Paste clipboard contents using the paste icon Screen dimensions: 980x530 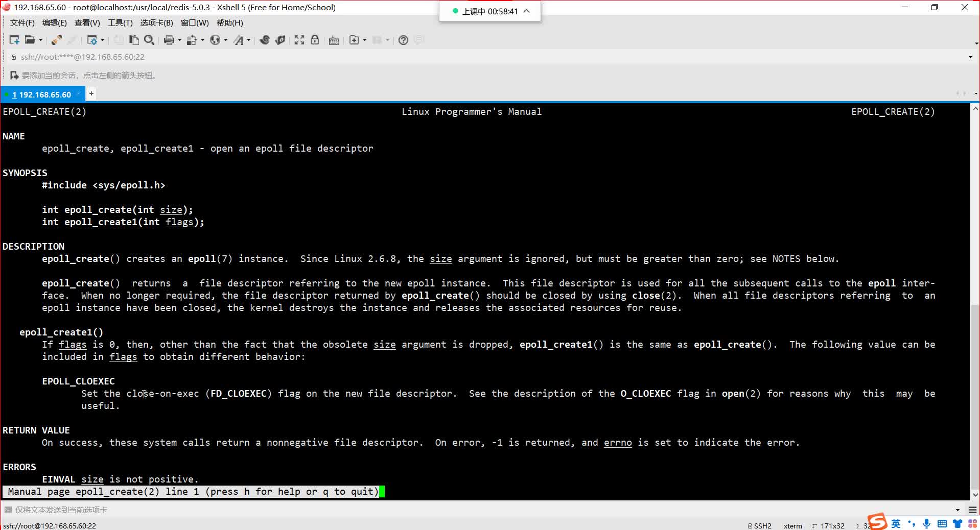point(134,40)
